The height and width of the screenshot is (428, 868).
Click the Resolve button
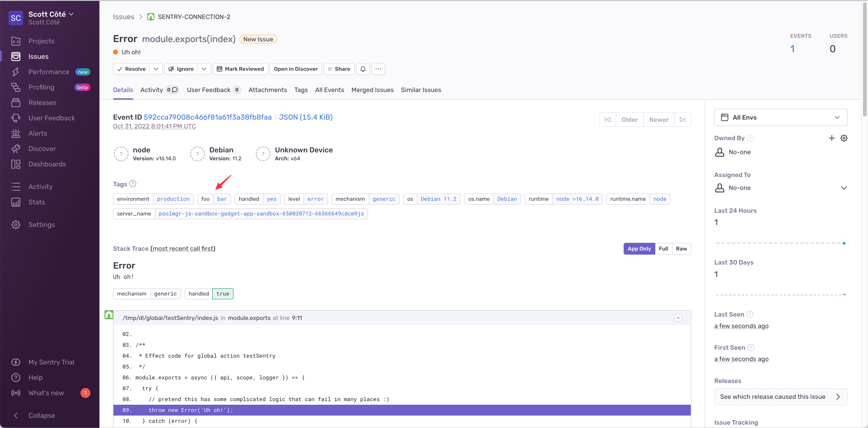[131, 69]
